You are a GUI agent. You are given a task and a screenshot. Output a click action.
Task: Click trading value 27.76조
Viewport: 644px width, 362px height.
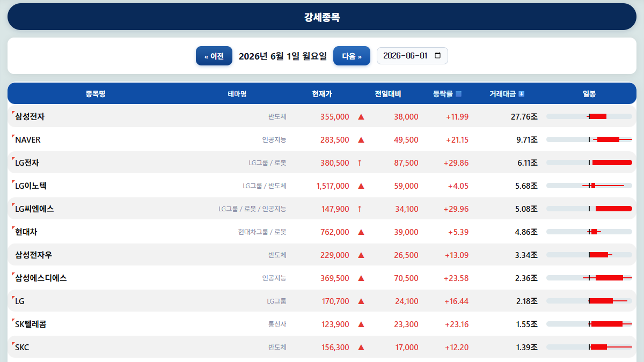pyautogui.click(x=524, y=116)
